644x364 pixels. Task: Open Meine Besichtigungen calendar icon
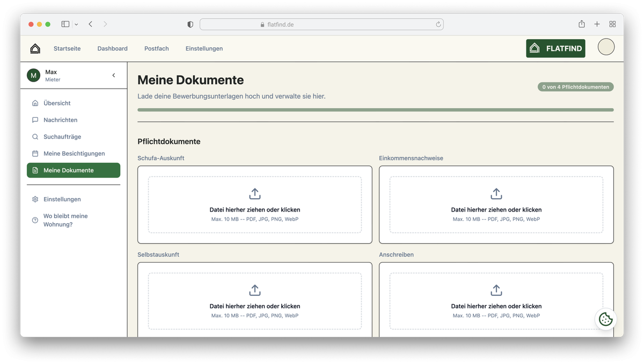[35, 153]
